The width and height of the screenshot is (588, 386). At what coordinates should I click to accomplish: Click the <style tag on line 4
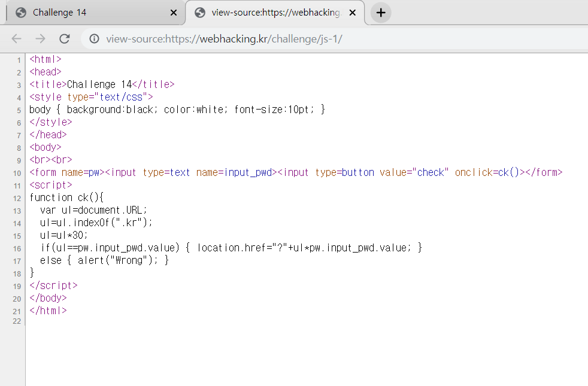46,97
